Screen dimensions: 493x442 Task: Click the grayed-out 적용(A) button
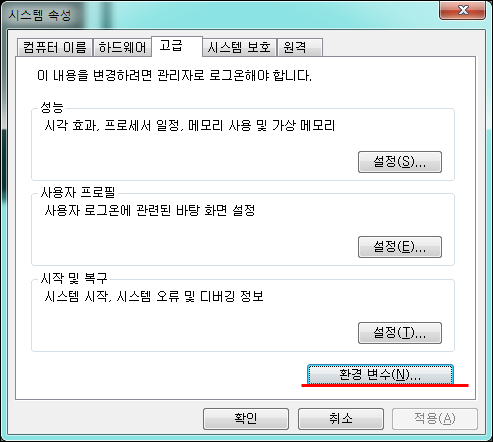click(x=435, y=419)
